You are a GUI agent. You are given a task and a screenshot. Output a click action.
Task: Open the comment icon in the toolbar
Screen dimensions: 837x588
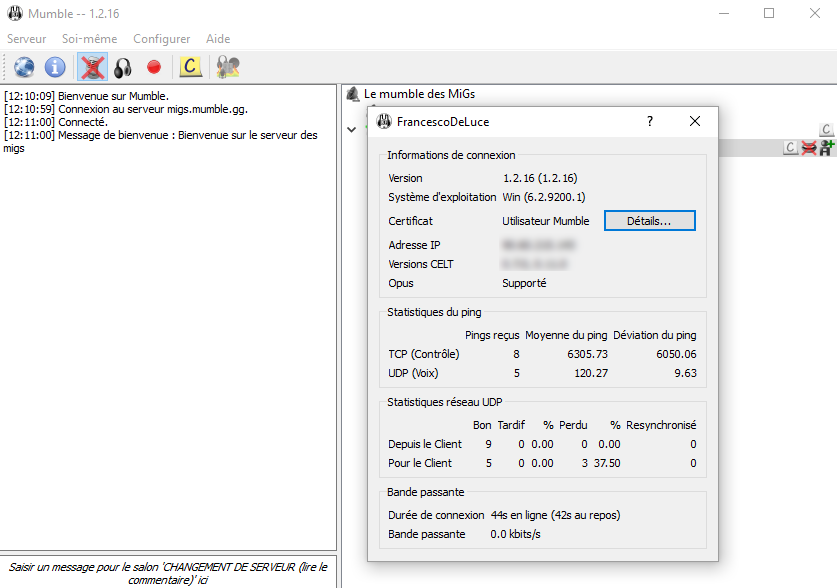[190, 67]
